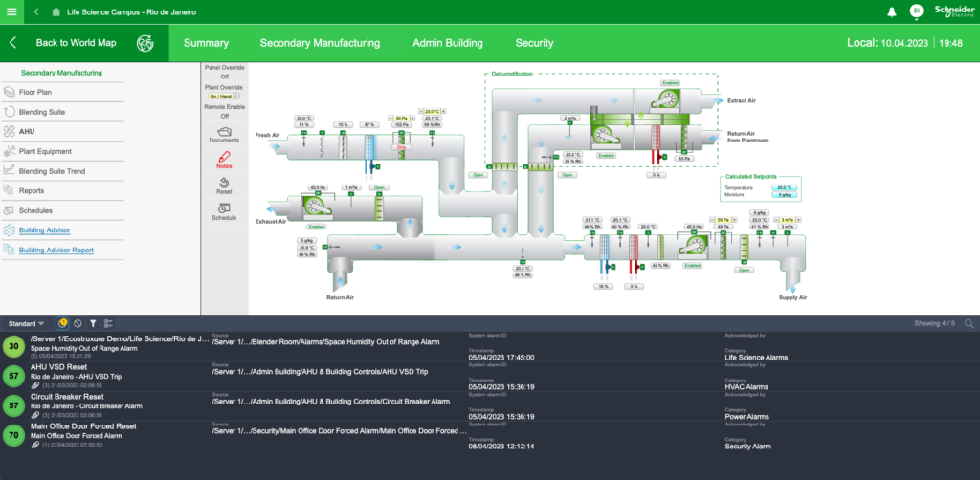Toggle the alarm funnel filter
Image resolution: width=980 pixels, height=480 pixels.
coord(93,324)
